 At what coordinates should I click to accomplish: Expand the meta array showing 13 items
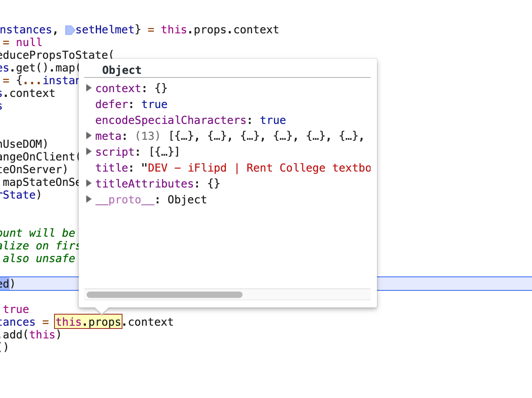click(88, 136)
